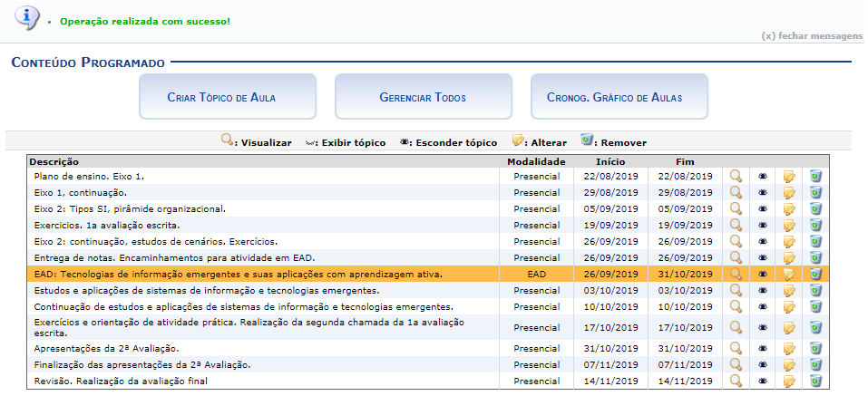
Task: Click the trash icon for 'Exercicios. 1a avaliação escrita.'
Action: 815,225
